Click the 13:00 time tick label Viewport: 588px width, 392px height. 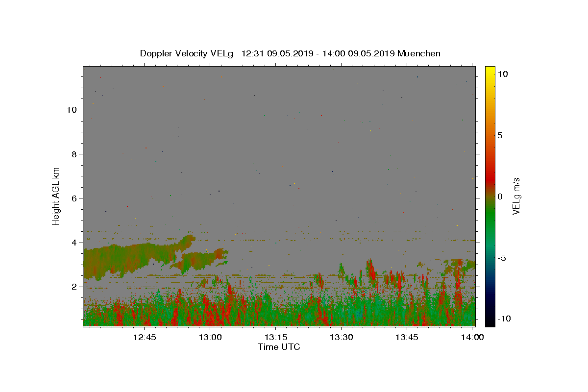[211, 337]
